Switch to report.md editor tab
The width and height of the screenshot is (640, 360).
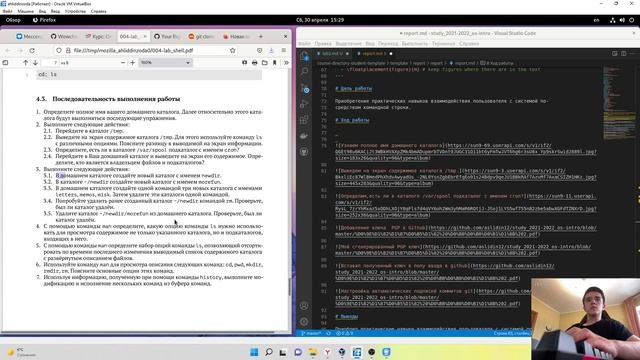[x=374, y=53]
